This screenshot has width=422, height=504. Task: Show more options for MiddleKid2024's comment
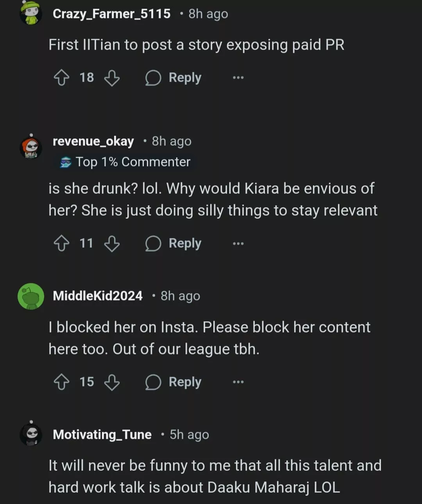(238, 382)
